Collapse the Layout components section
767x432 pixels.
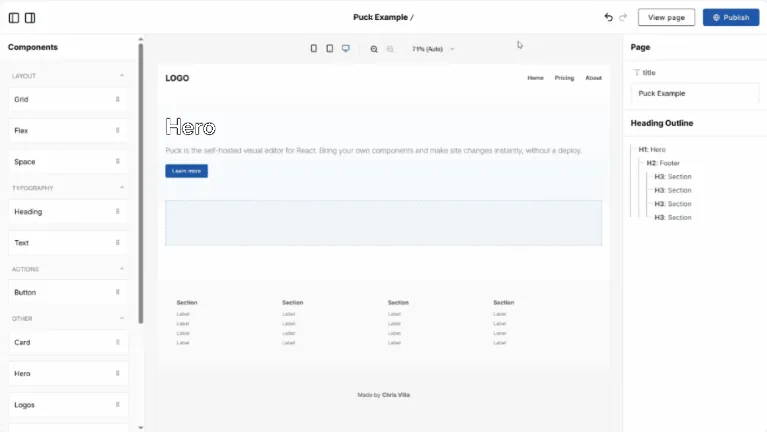(x=122, y=76)
